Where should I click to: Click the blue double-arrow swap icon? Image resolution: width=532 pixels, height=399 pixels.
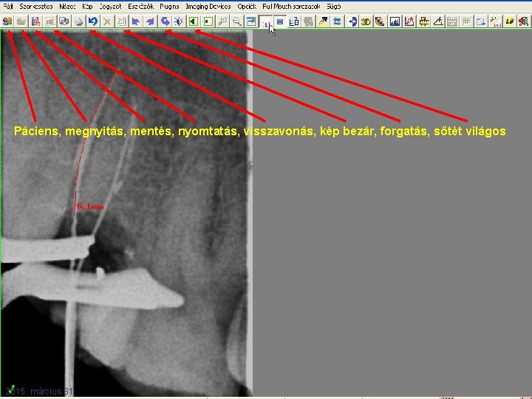click(337, 21)
